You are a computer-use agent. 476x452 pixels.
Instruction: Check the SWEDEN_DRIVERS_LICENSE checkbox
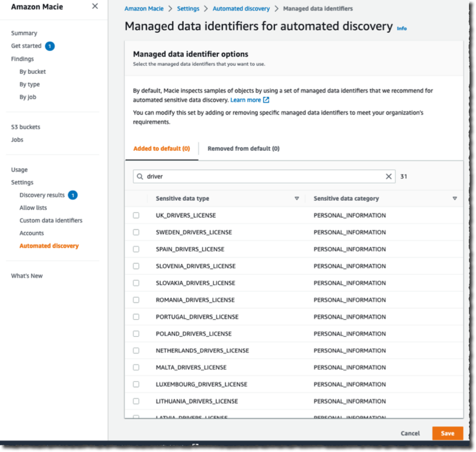pyautogui.click(x=136, y=232)
